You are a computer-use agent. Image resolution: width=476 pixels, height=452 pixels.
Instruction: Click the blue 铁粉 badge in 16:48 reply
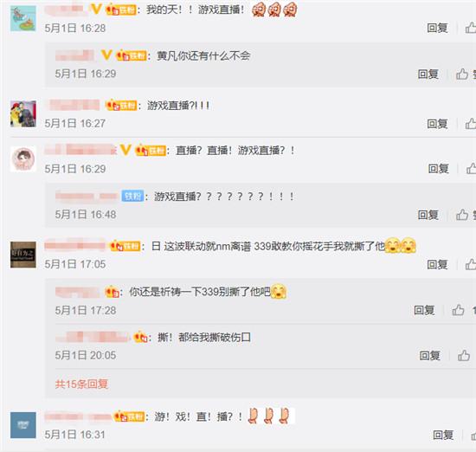tap(132, 197)
